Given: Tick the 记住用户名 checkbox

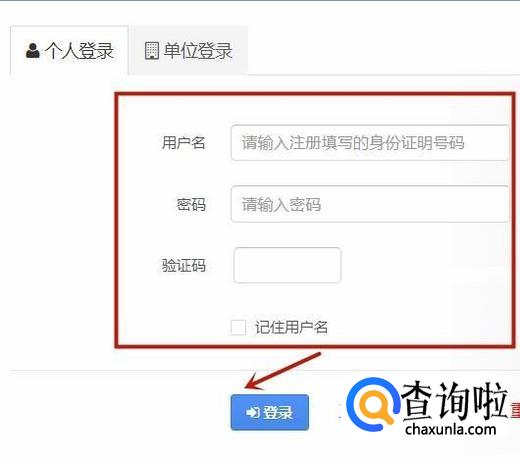Looking at the screenshot, I should pyautogui.click(x=238, y=327).
